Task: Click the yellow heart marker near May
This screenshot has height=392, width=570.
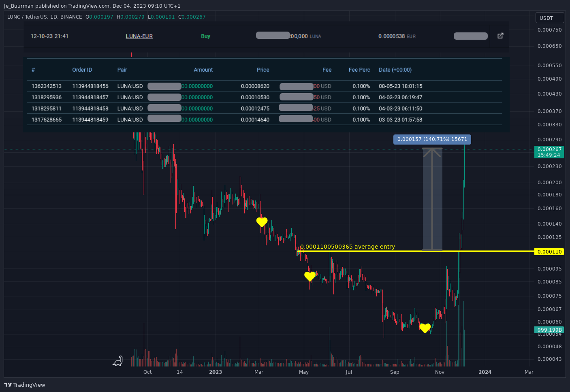Action: tap(310, 277)
